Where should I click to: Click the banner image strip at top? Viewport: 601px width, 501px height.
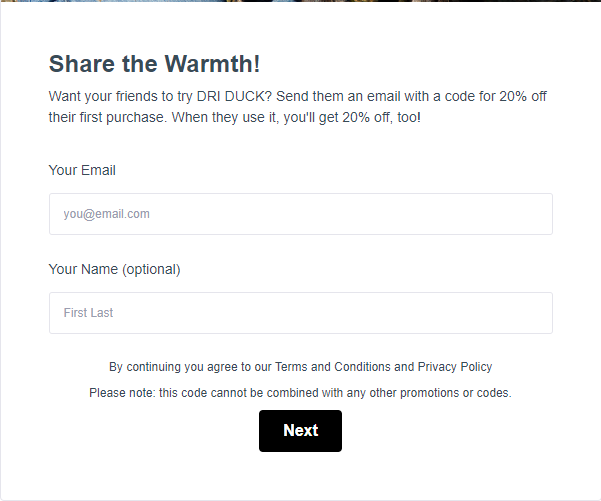(300, 1)
